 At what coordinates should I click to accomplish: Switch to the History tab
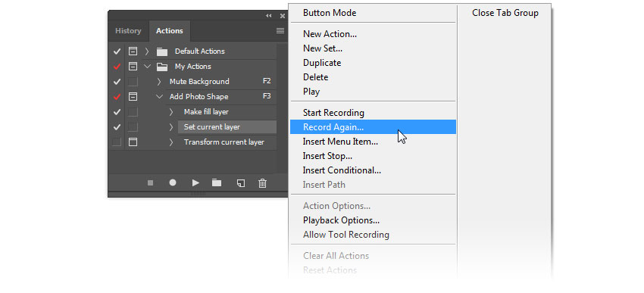point(128,31)
